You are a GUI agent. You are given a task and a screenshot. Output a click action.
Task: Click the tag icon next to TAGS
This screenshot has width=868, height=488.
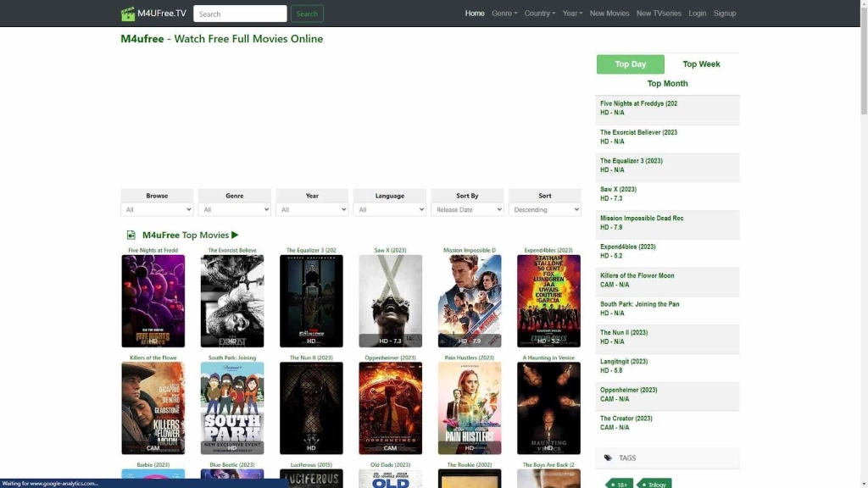[608, 458]
